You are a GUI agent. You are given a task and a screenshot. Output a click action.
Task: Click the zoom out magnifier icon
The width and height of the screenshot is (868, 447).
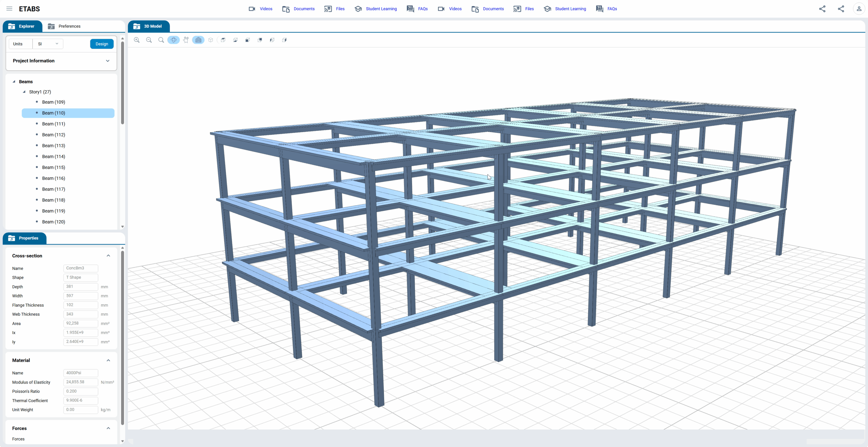tap(149, 40)
